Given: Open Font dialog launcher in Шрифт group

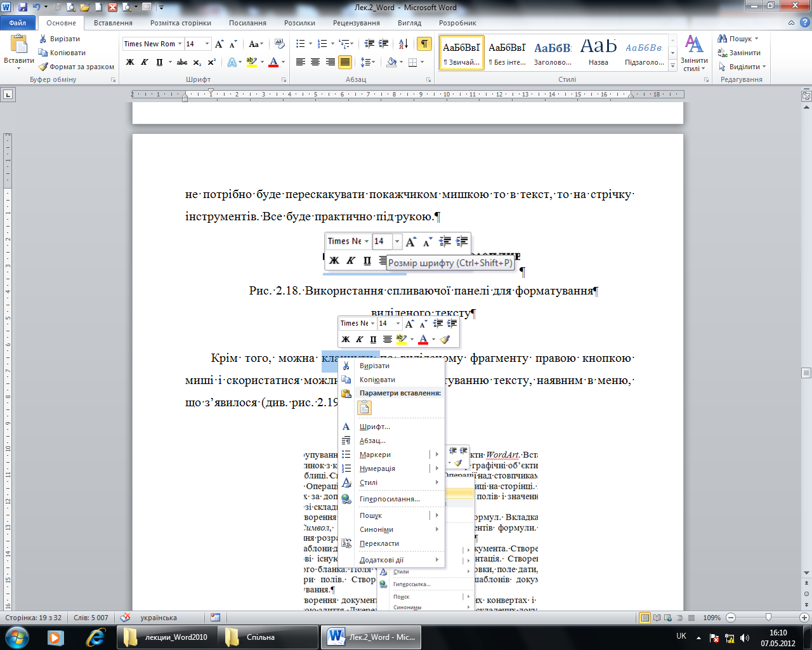Looking at the screenshot, I should (x=284, y=80).
